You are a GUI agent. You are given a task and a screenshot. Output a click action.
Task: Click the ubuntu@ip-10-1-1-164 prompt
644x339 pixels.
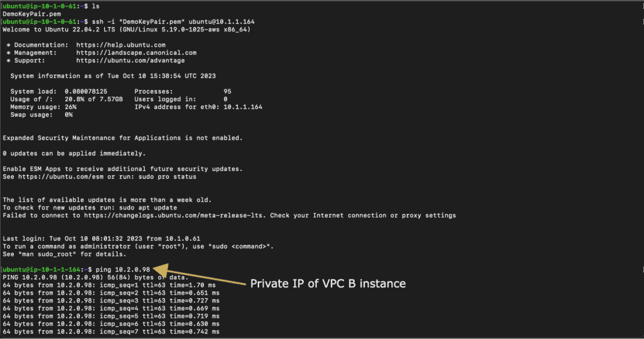41,270
